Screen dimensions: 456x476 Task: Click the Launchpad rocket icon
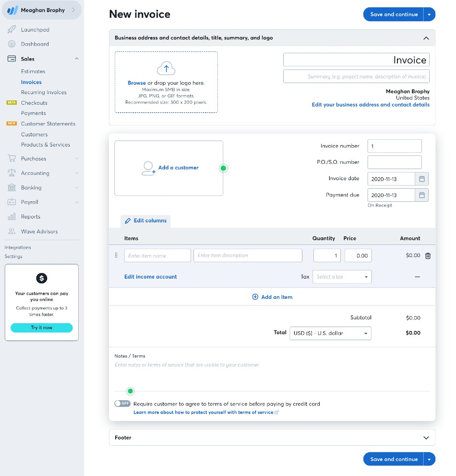[x=12, y=29]
